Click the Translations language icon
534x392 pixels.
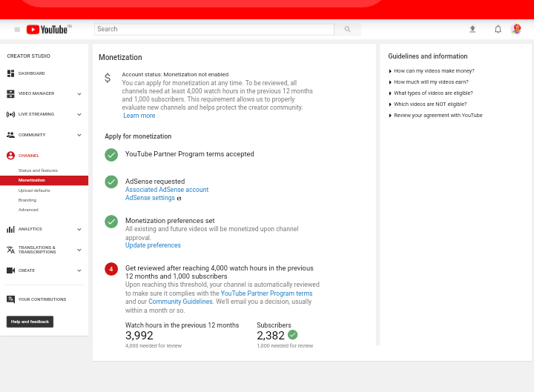[10, 250]
